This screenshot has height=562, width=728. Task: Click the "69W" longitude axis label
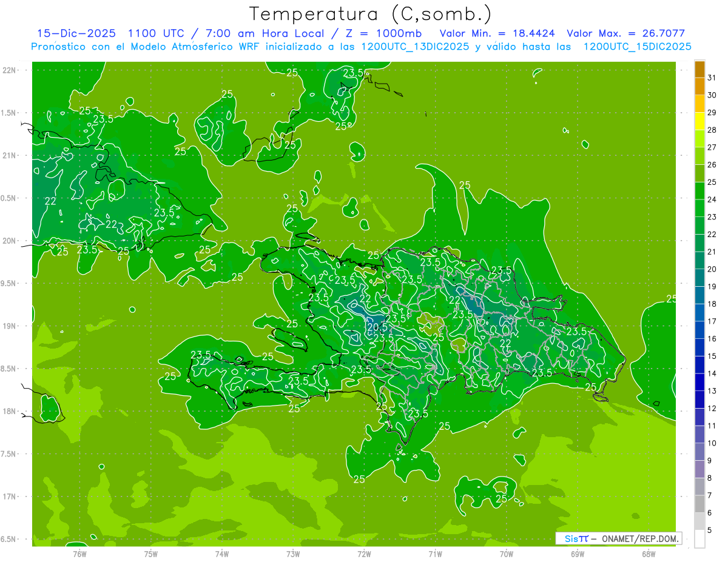[578, 554]
